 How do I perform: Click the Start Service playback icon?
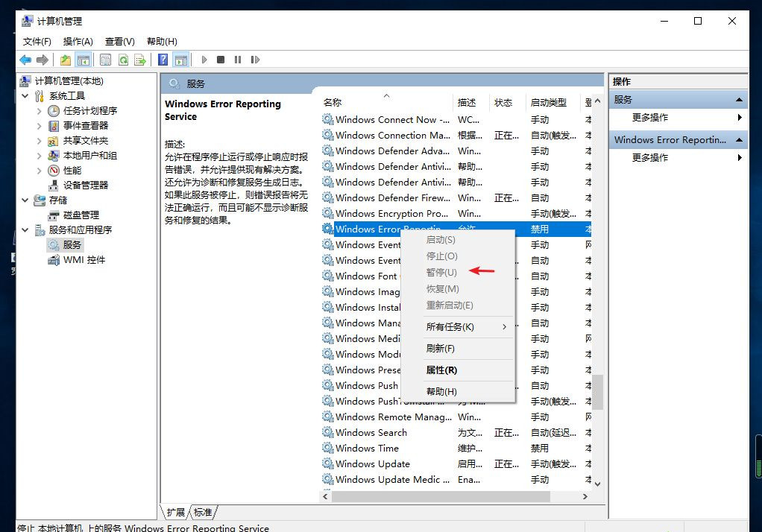pos(204,60)
